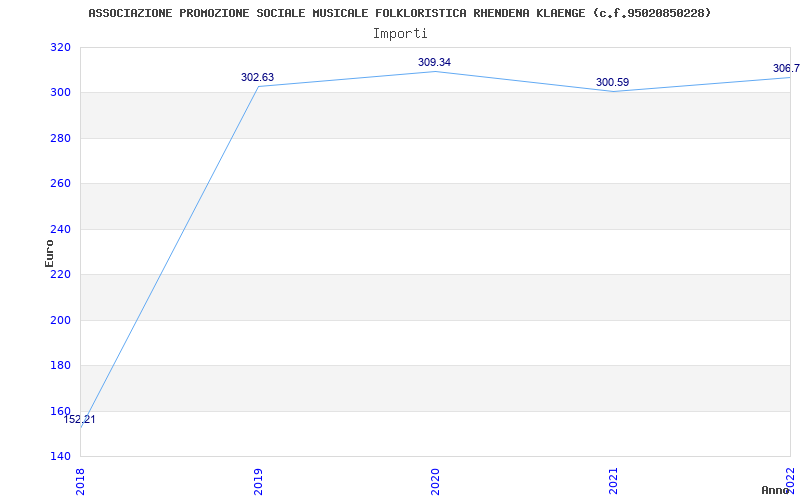Click the data label 152.21
Image resolution: width=800 pixels, height=500 pixels.
click(79, 420)
